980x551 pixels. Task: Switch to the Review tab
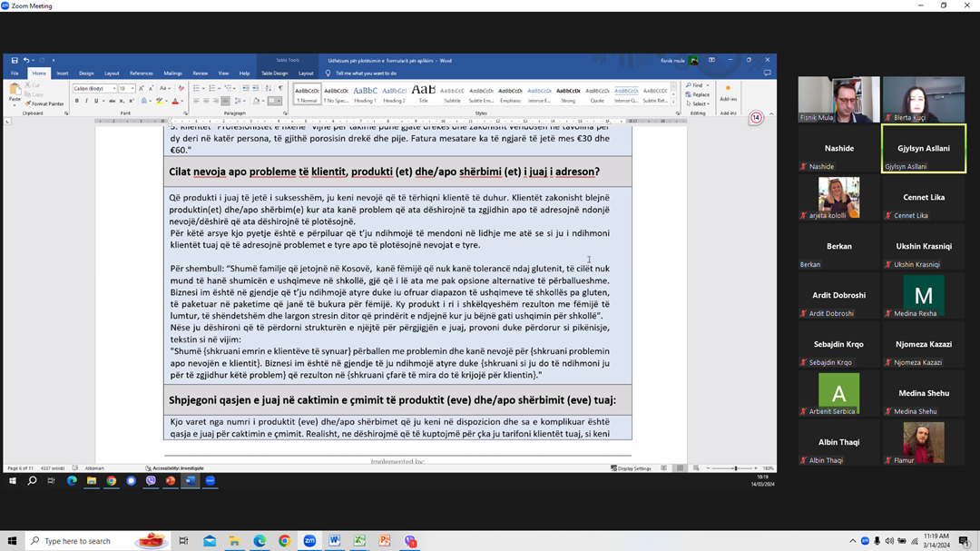tap(200, 74)
